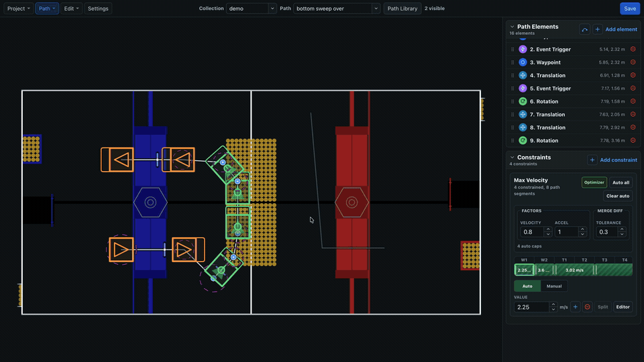Image resolution: width=644 pixels, height=362 pixels.
Task: Grab the drag handle of 3. Waypoint
Action: (513, 62)
